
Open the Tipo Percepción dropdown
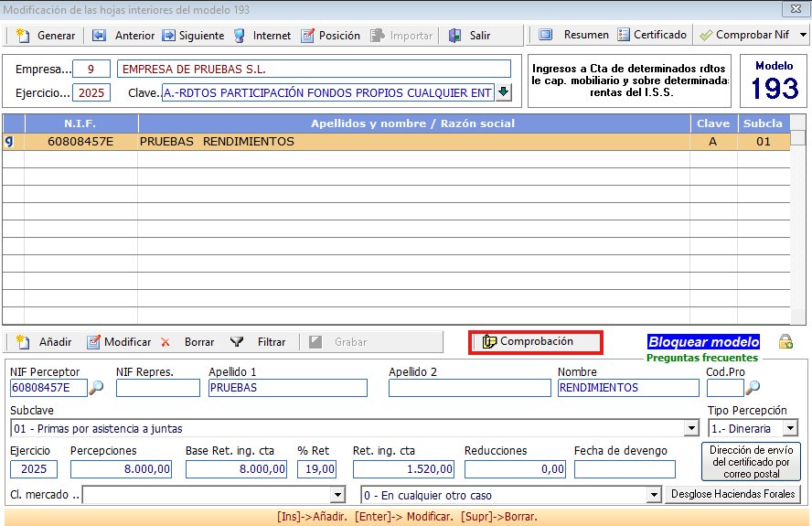pos(789,428)
